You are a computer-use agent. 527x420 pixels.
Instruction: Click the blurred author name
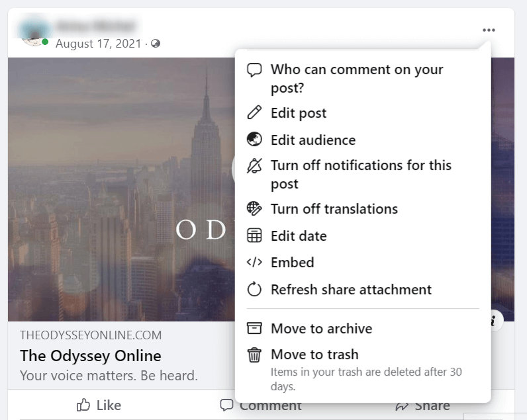point(96,26)
